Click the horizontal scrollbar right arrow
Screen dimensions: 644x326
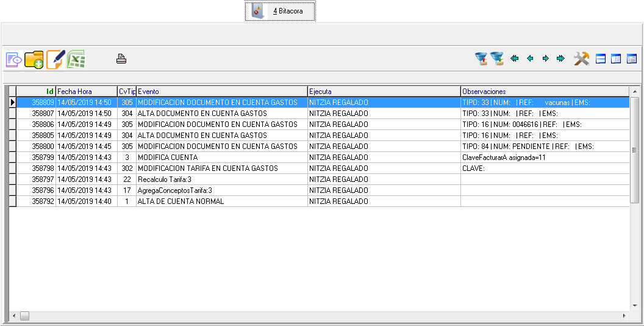pos(624,316)
